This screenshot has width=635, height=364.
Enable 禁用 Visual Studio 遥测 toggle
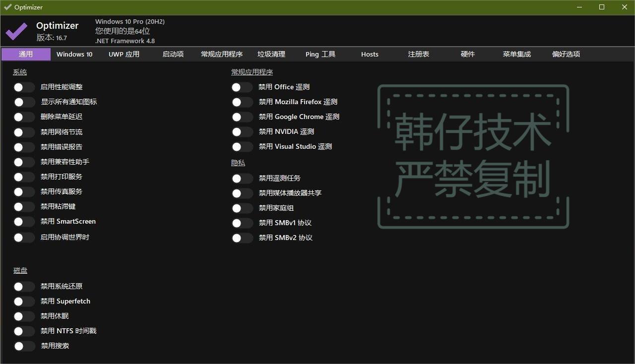click(242, 147)
